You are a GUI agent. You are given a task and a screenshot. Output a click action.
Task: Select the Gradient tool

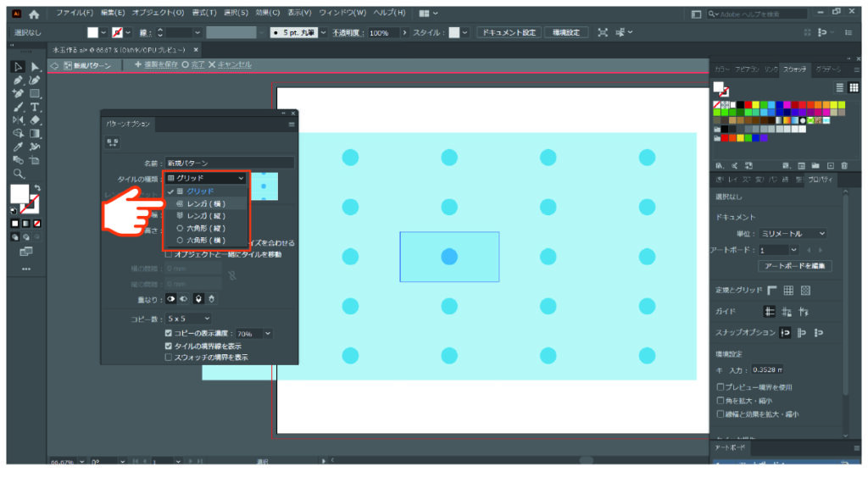coord(35,133)
